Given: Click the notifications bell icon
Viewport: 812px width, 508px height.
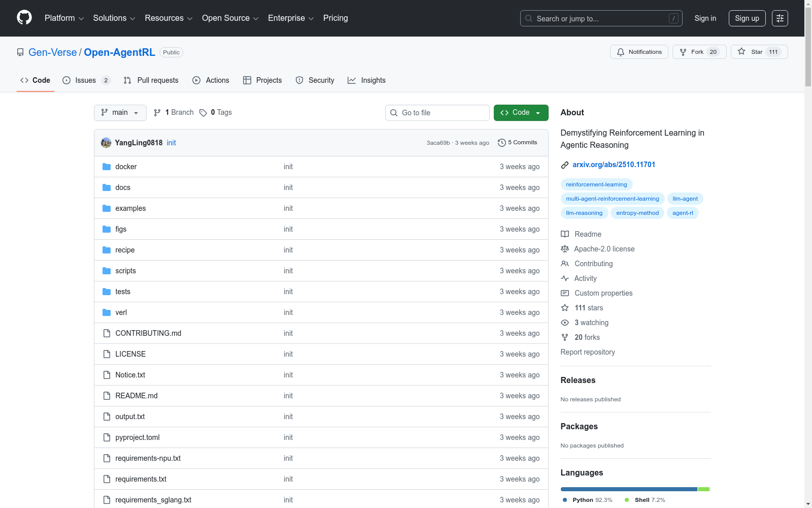Looking at the screenshot, I should [620, 52].
